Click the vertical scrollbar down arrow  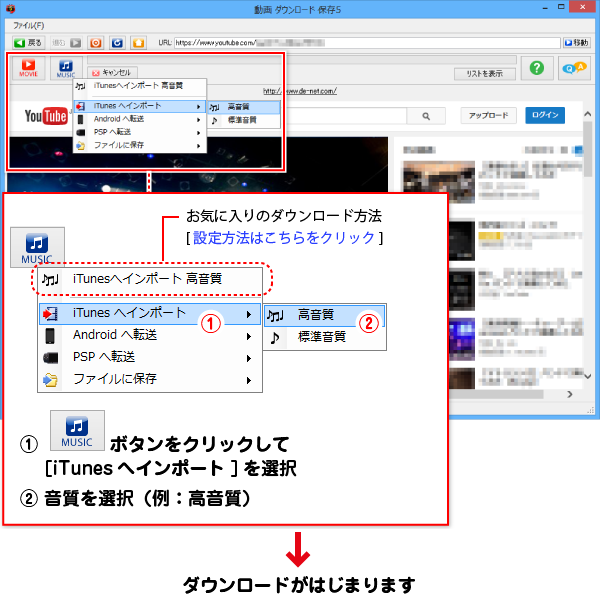[x=588, y=376]
